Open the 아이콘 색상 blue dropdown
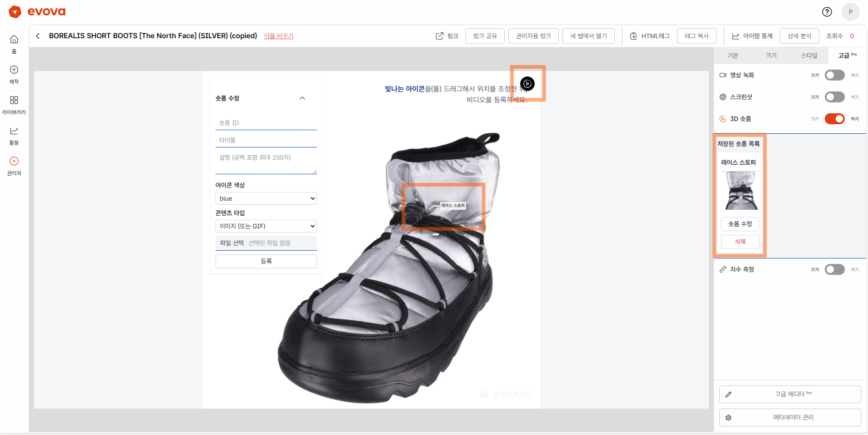Viewport: 868px width, 435px height. pyautogui.click(x=266, y=198)
